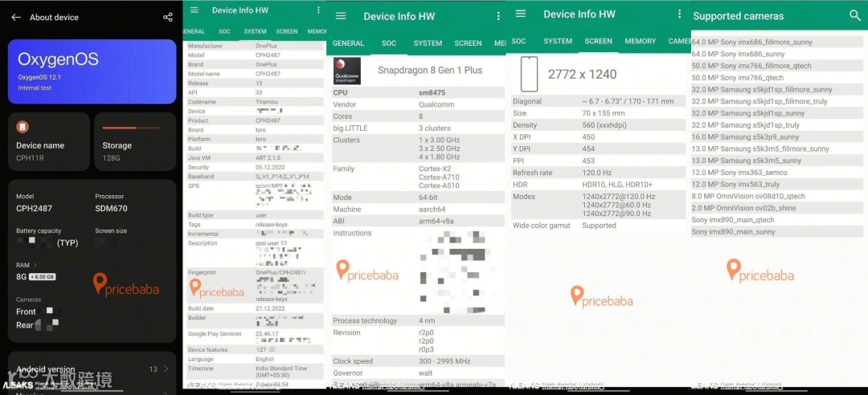Open the hamburger menu on the 2772 x 1240 display screen
This screenshot has height=395, width=868.
(520, 14)
